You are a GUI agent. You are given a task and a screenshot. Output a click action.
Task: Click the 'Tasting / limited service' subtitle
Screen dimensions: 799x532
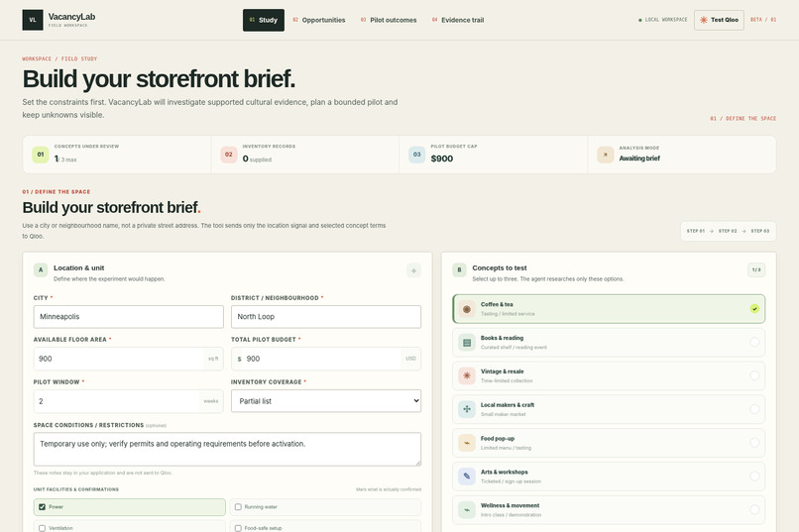pos(508,314)
